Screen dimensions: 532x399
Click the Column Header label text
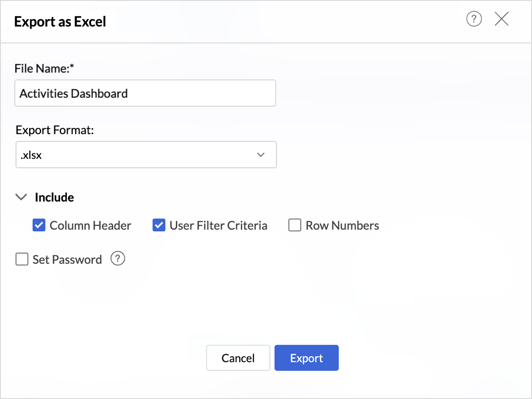[90, 226]
